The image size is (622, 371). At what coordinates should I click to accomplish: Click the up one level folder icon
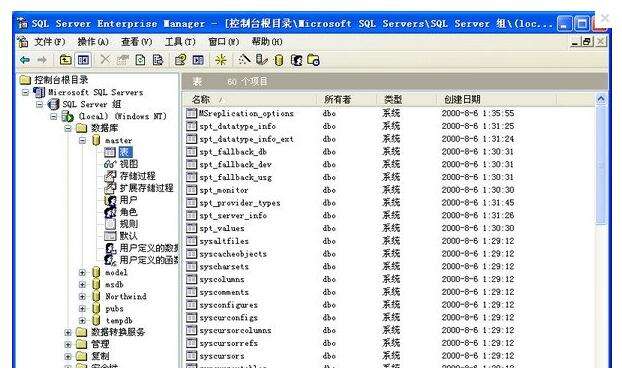65,60
